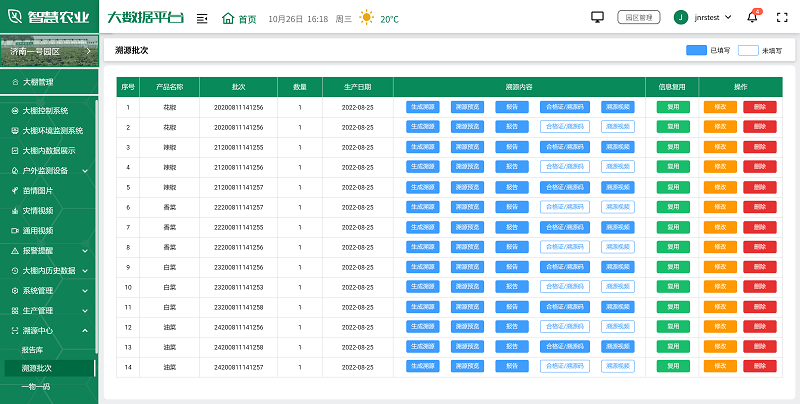This screenshot has width=800, height=404.
Task: Expand the 系统管理 menu
Action: tap(49, 290)
